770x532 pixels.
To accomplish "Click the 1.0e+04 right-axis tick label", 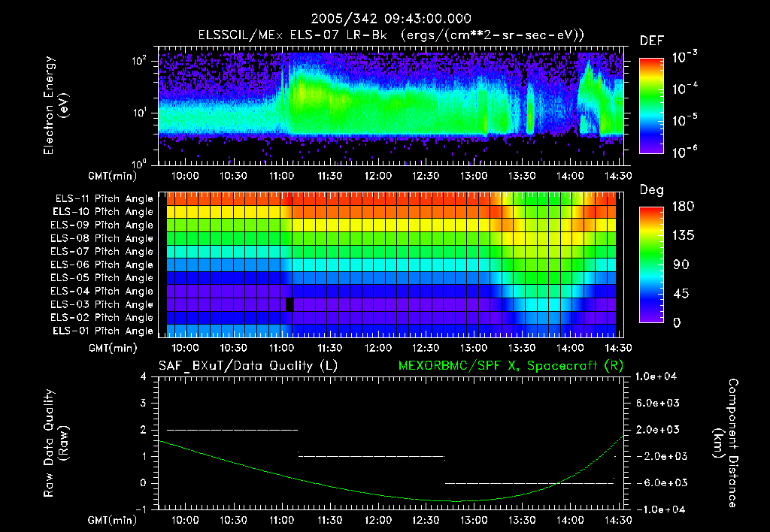I will coord(656,376).
